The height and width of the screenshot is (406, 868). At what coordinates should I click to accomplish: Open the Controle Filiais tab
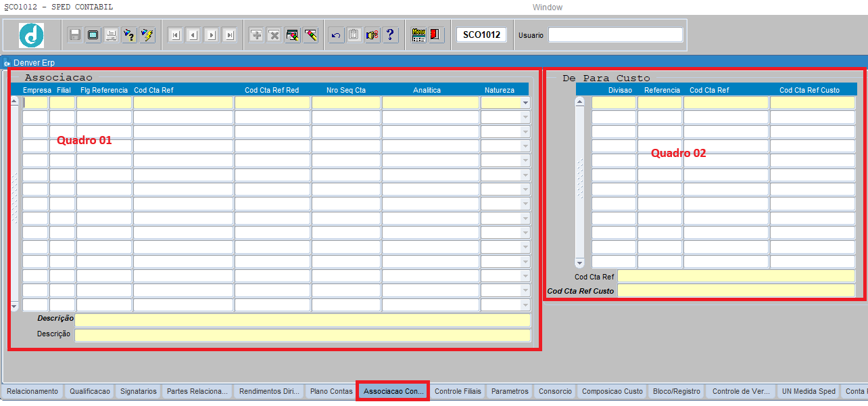[x=458, y=392]
